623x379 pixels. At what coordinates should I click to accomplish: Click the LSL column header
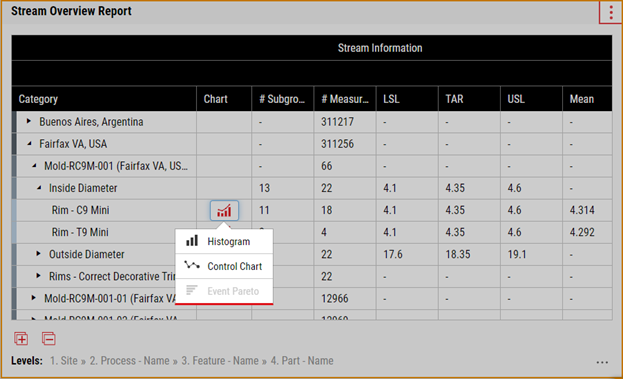click(407, 99)
